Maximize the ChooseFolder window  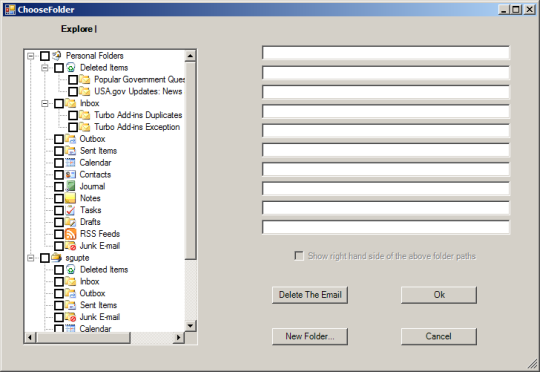pos(516,10)
